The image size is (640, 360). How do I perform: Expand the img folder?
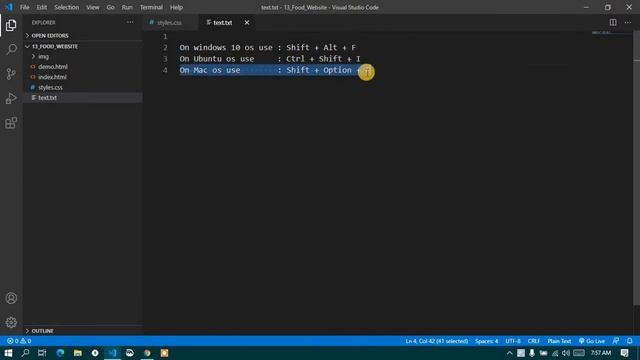pyautogui.click(x=82, y=56)
